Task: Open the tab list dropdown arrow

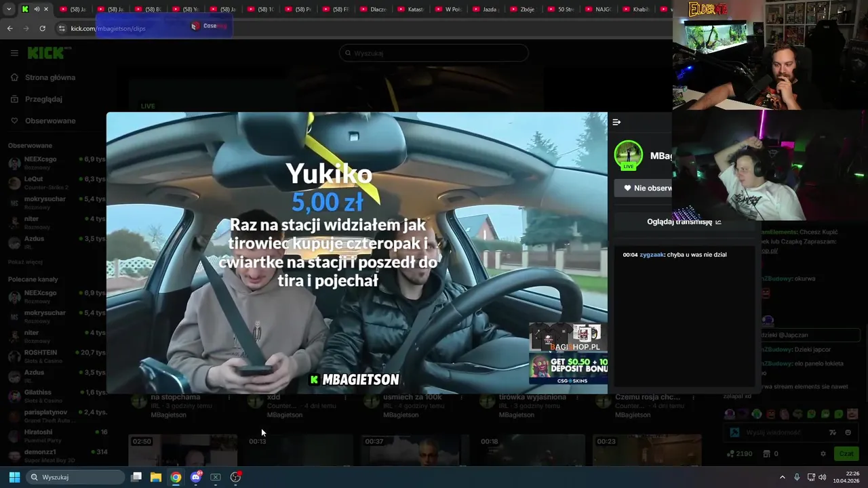Action: coord(8,9)
